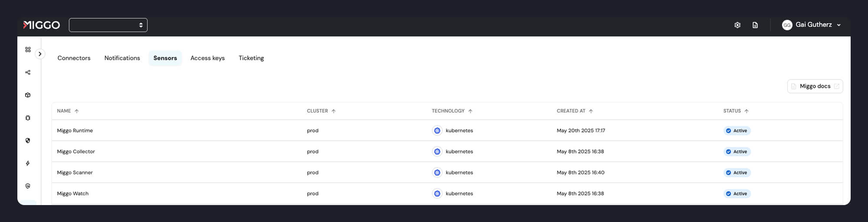Open the Gai Gutherz account menu chevron

point(838,25)
